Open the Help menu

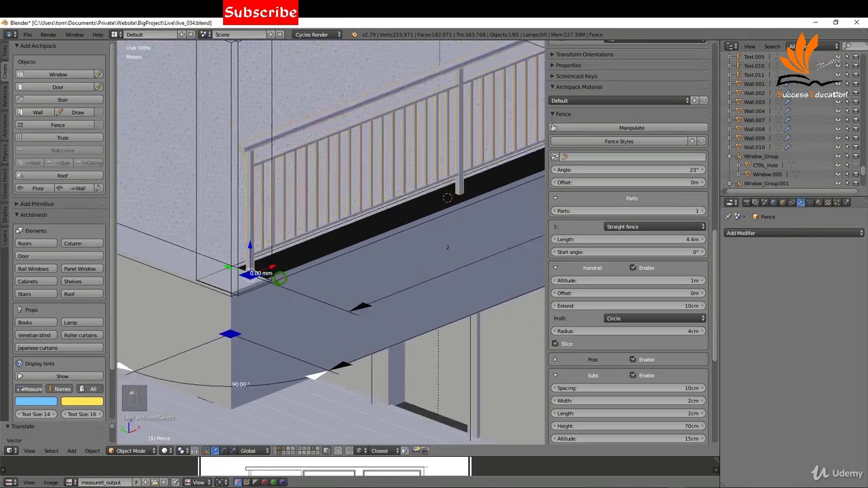(x=98, y=35)
